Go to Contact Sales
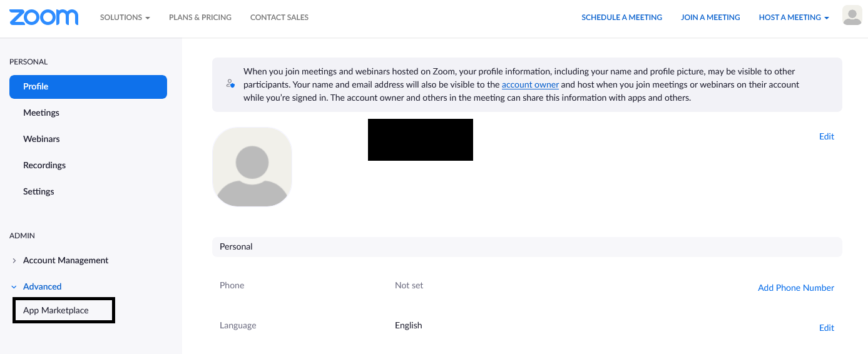Screen dimensions: 868x354 point(279,18)
